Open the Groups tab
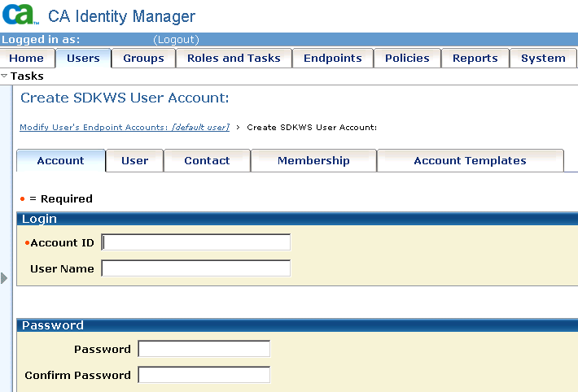The image size is (578, 392). (143, 59)
